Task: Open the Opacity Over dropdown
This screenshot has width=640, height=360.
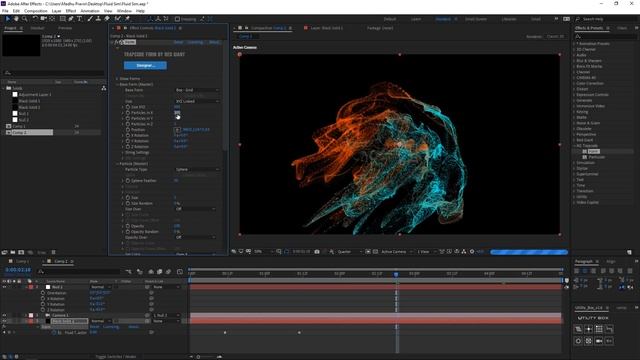Action: (x=196, y=237)
